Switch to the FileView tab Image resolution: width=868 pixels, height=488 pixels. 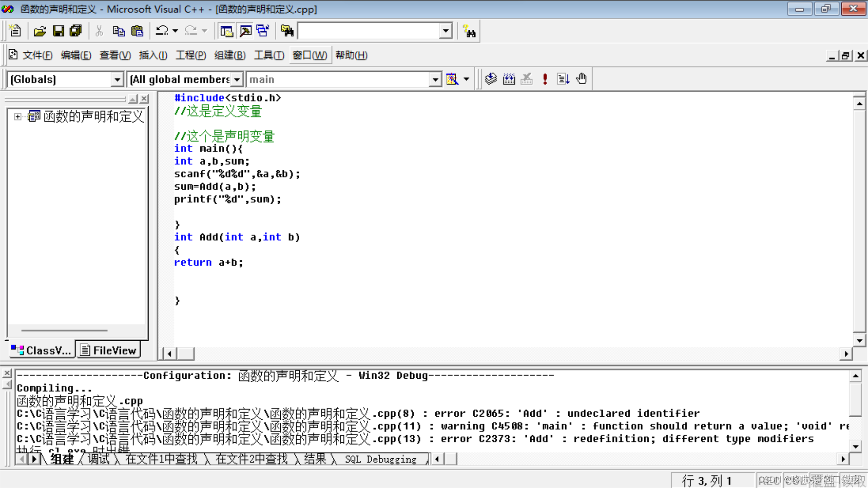point(108,350)
